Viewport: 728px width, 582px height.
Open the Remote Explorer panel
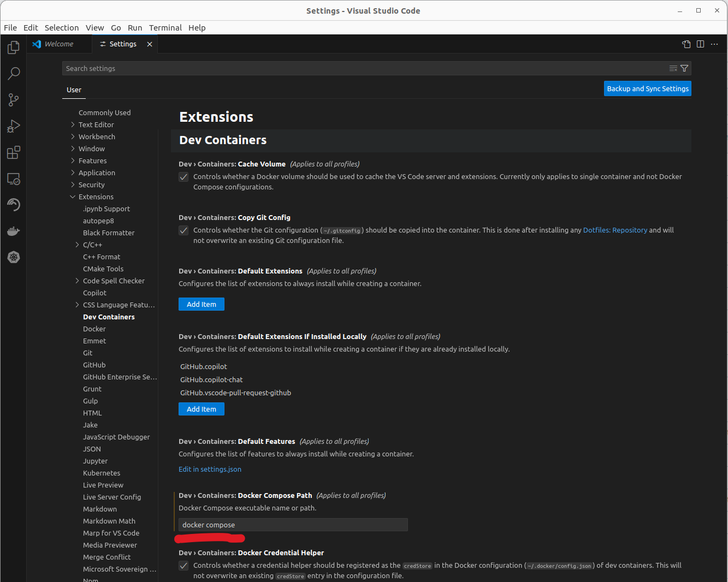click(x=13, y=179)
